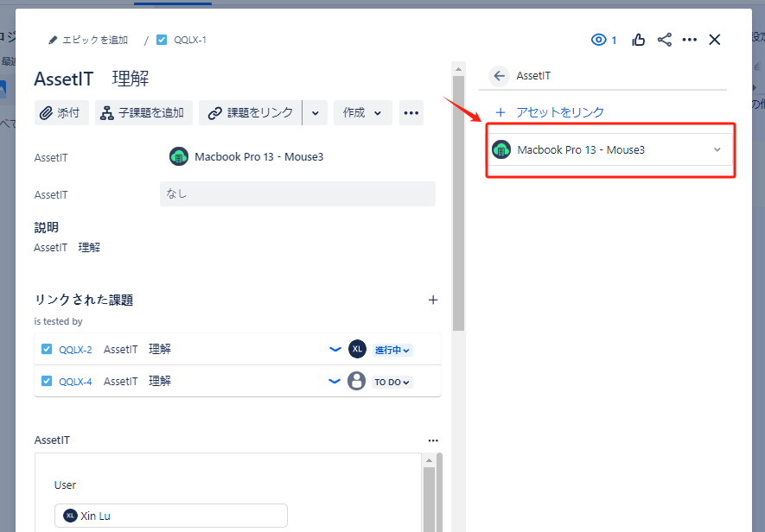Open the chevron next to 課題をリンク

point(315,113)
